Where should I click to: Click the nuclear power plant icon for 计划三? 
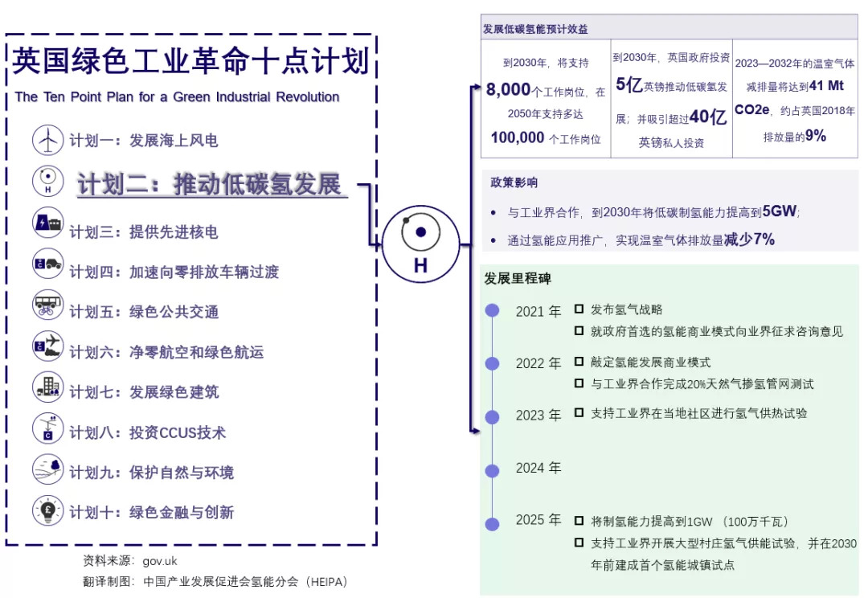47,223
